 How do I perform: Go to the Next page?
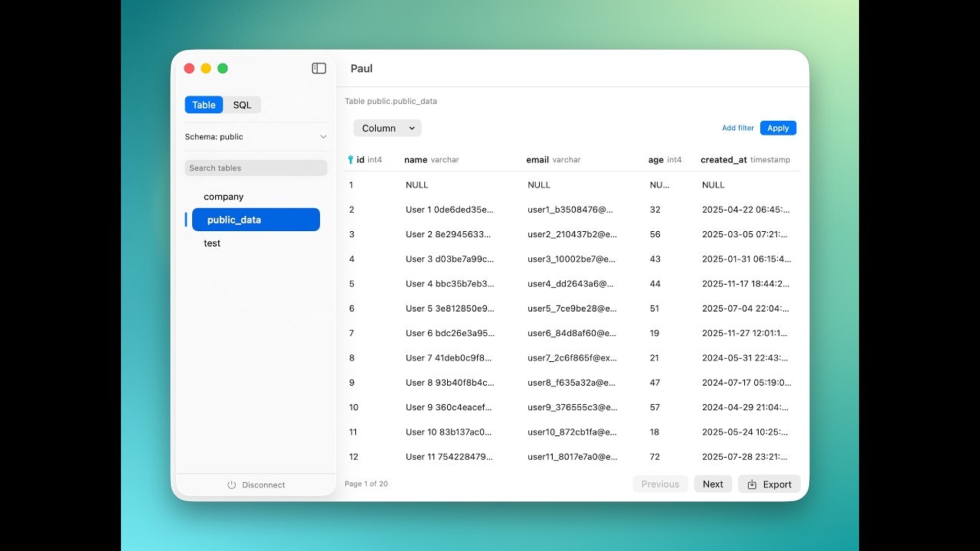point(713,484)
